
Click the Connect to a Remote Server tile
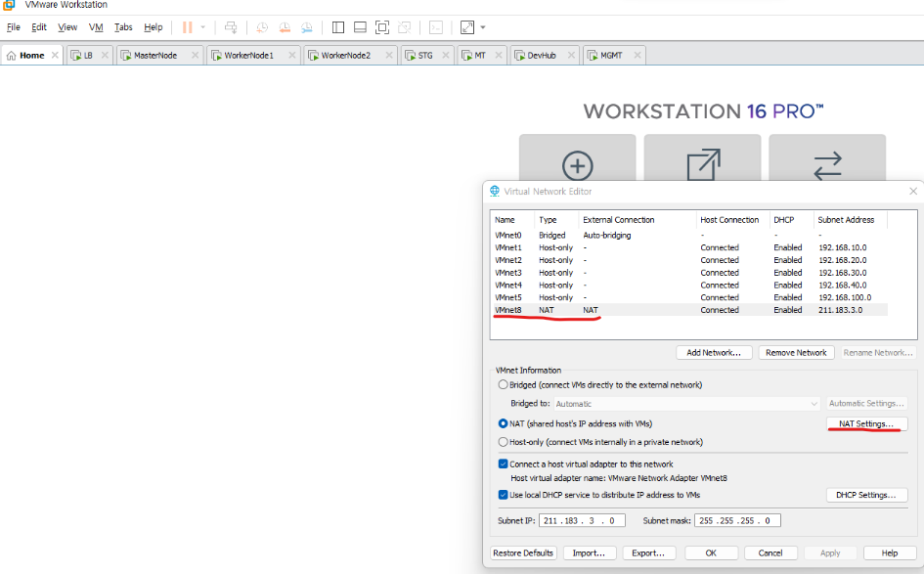pos(827,159)
